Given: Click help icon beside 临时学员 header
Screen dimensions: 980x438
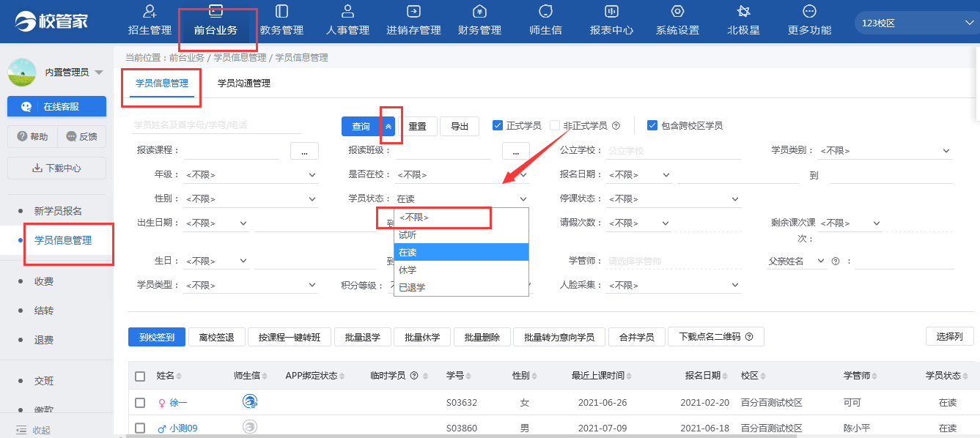Looking at the screenshot, I should [414, 376].
